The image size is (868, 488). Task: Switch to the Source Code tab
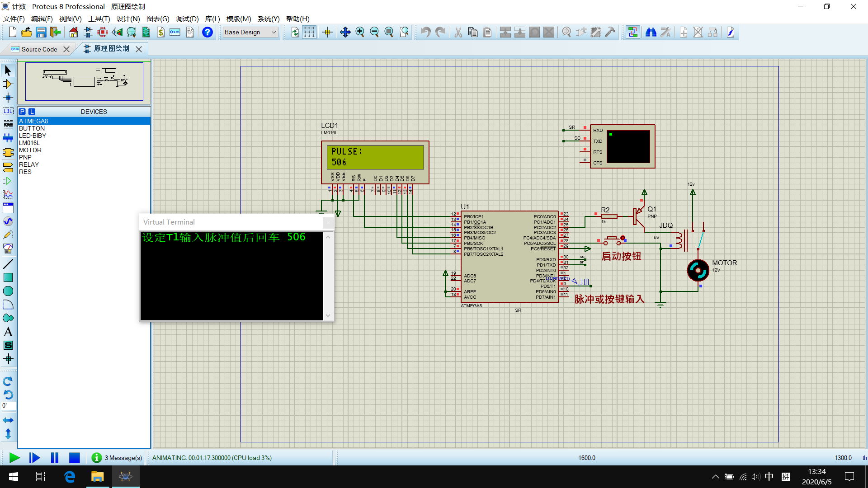pos(39,49)
